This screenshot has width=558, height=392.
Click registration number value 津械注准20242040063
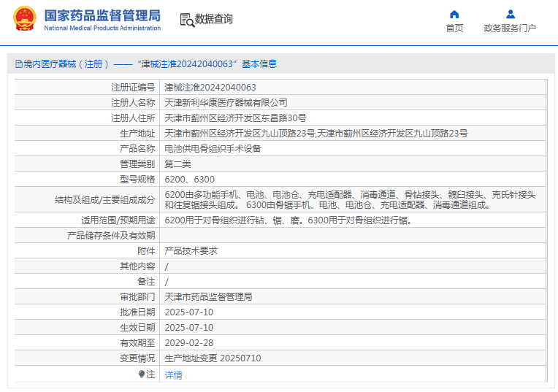click(x=210, y=88)
